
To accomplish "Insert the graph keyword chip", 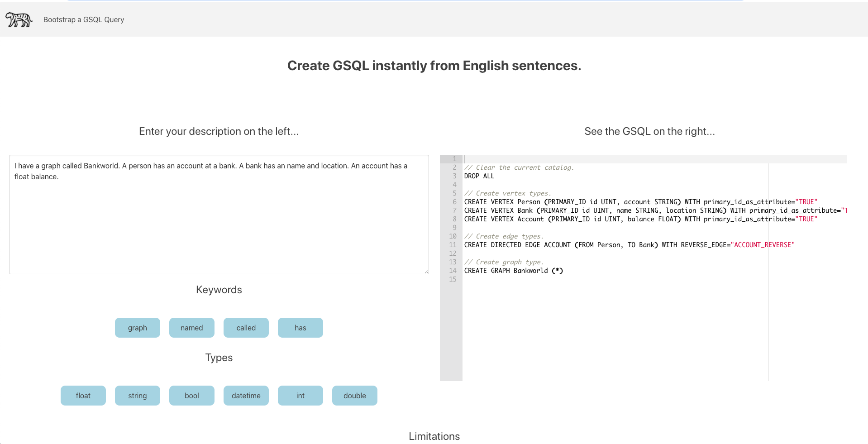I will [x=138, y=328].
